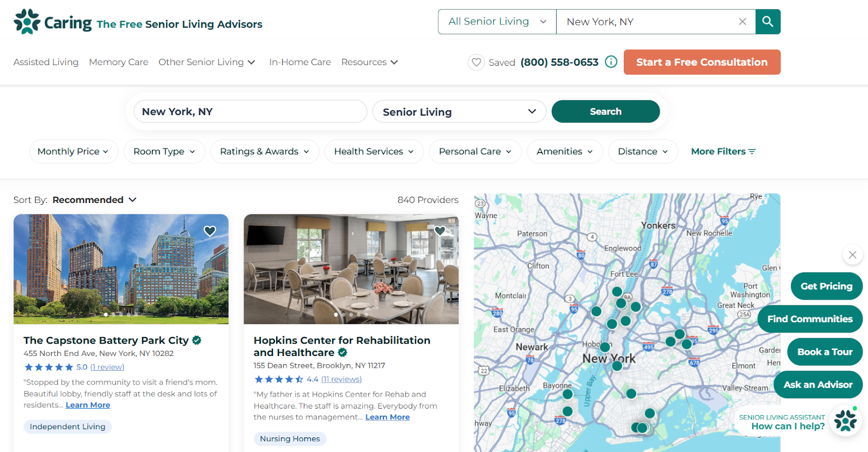This screenshot has height=452, width=868.
Task: Click the magnifying glass search icon in header
Action: click(x=768, y=22)
